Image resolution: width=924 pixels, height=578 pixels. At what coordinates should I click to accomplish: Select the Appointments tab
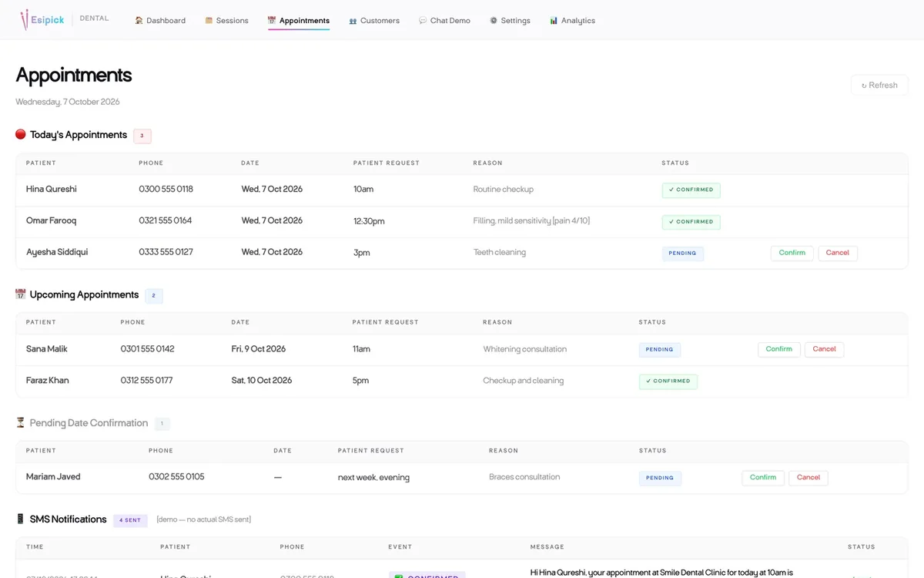tap(299, 21)
